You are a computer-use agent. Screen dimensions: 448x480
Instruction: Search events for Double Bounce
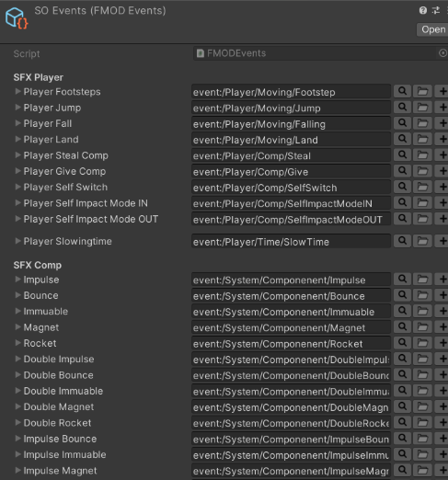point(402,375)
